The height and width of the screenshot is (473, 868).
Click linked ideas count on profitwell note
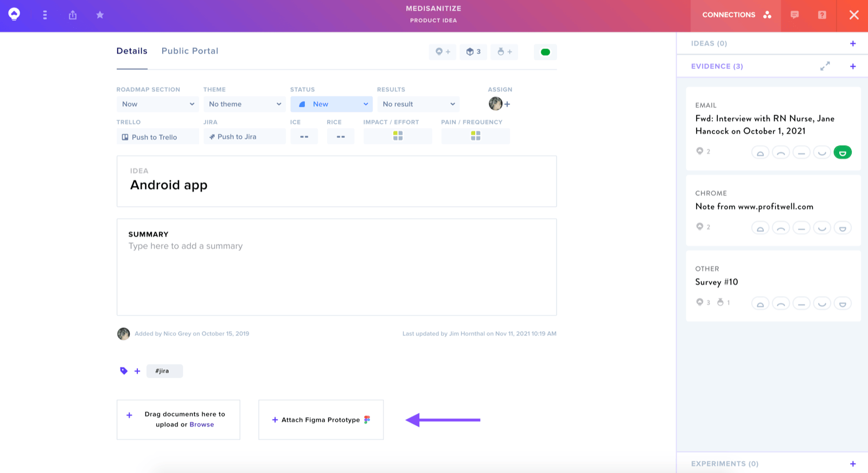(x=703, y=226)
